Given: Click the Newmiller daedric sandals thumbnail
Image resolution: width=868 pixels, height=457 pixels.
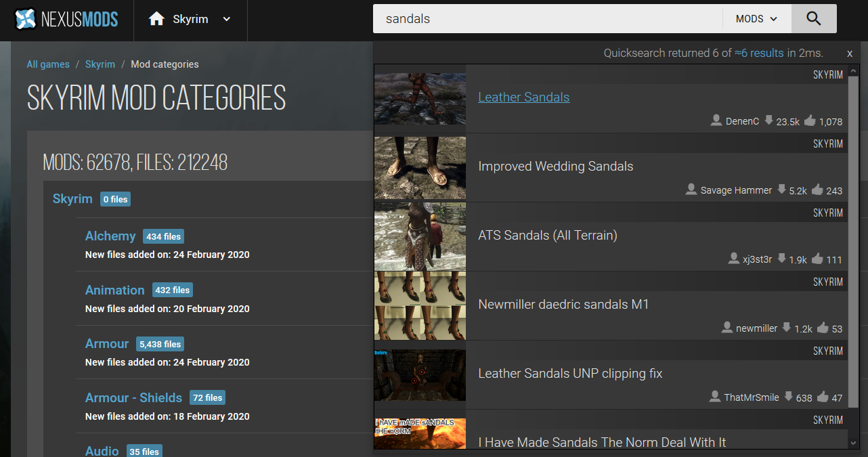Looking at the screenshot, I should [x=420, y=306].
